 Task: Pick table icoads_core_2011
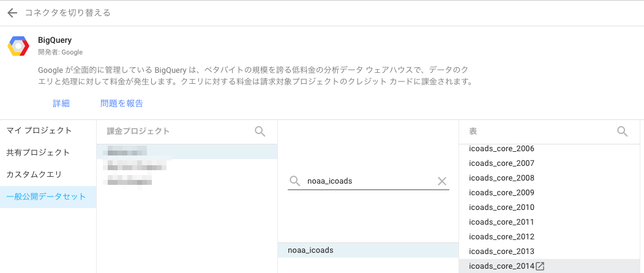[549, 222]
